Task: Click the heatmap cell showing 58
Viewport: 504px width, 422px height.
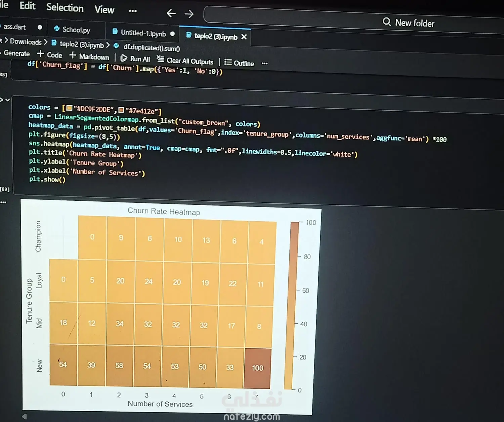Action: pos(119,366)
